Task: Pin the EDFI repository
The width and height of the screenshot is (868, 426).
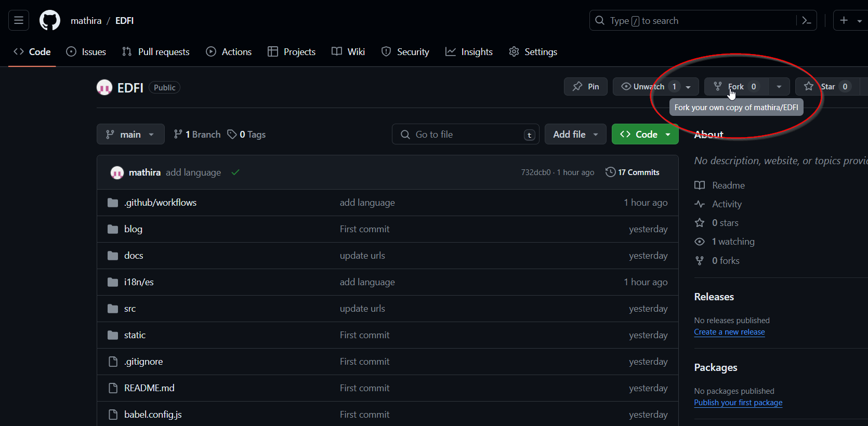Action: [x=586, y=87]
